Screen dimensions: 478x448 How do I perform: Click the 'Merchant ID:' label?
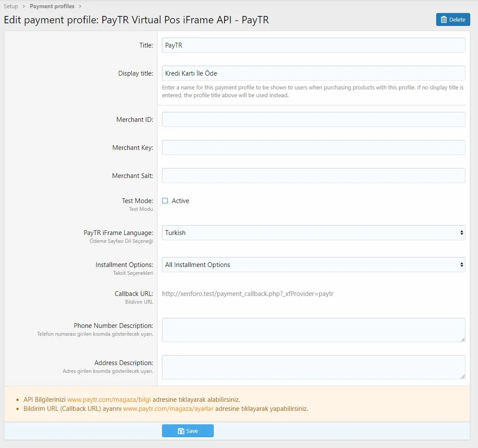click(x=135, y=120)
